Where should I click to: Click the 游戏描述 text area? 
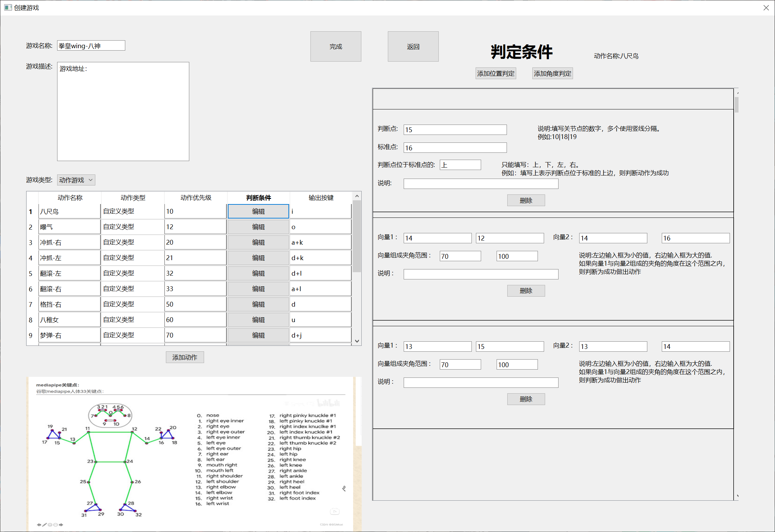(123, 111)
